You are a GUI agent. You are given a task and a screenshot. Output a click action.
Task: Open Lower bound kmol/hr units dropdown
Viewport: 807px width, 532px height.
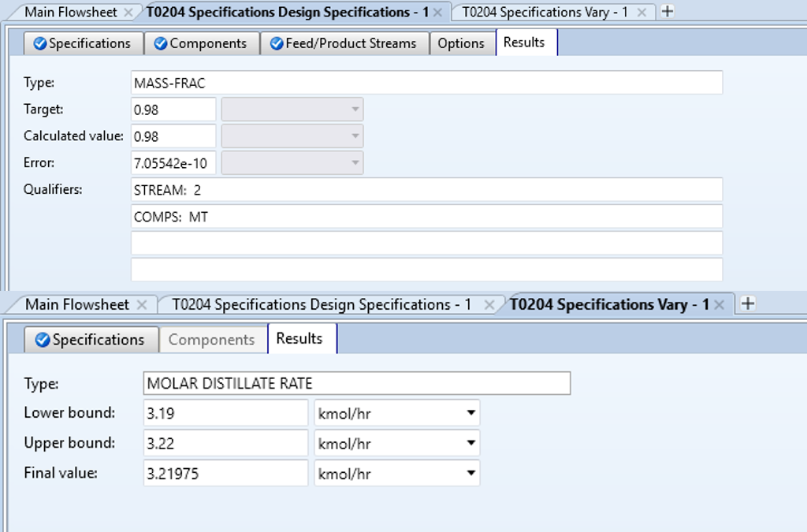click(x=471, y=412)
